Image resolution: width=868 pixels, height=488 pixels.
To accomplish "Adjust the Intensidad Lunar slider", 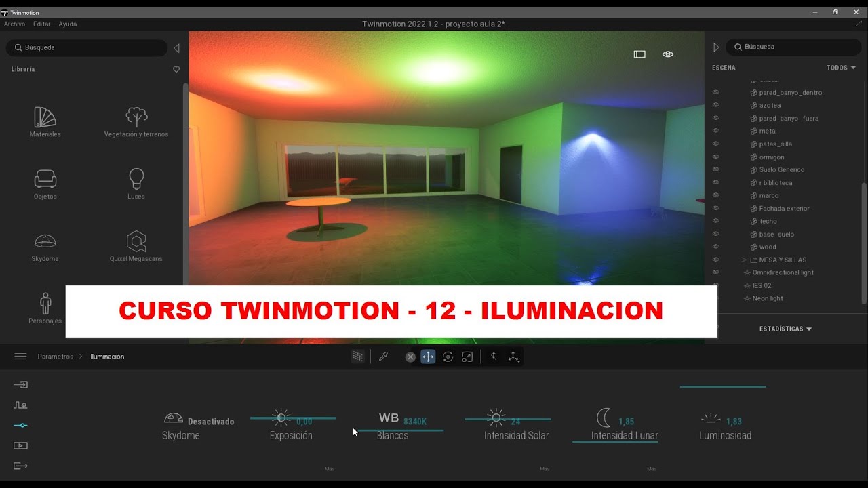I will coord(615,441).
